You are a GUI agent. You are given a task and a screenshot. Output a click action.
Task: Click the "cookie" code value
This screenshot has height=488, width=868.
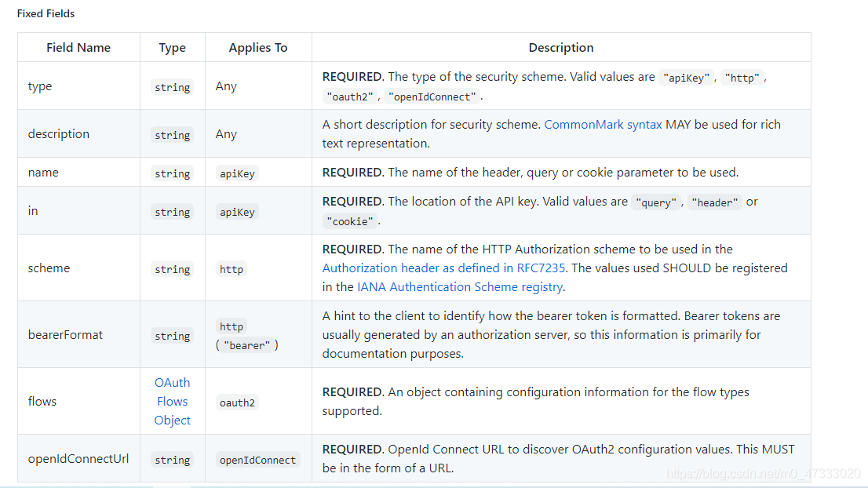pyautogui.click(x=350, y=221)
